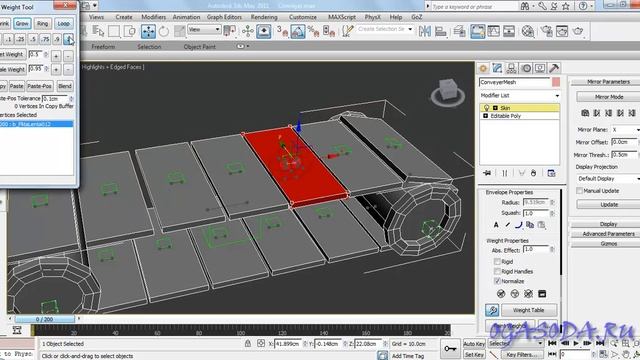This screenshot has width=640, height=360.
Task: Enable the Manual Update checkbox
Action: coord(579,191)
